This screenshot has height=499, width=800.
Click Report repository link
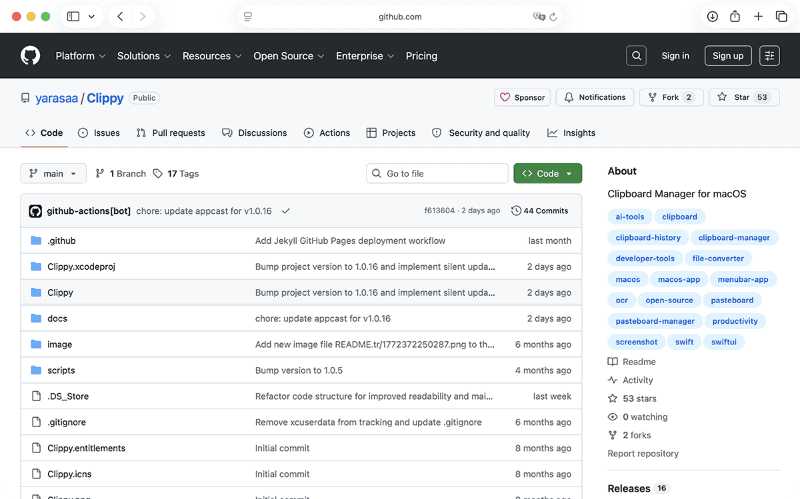(x=643, y=454)
